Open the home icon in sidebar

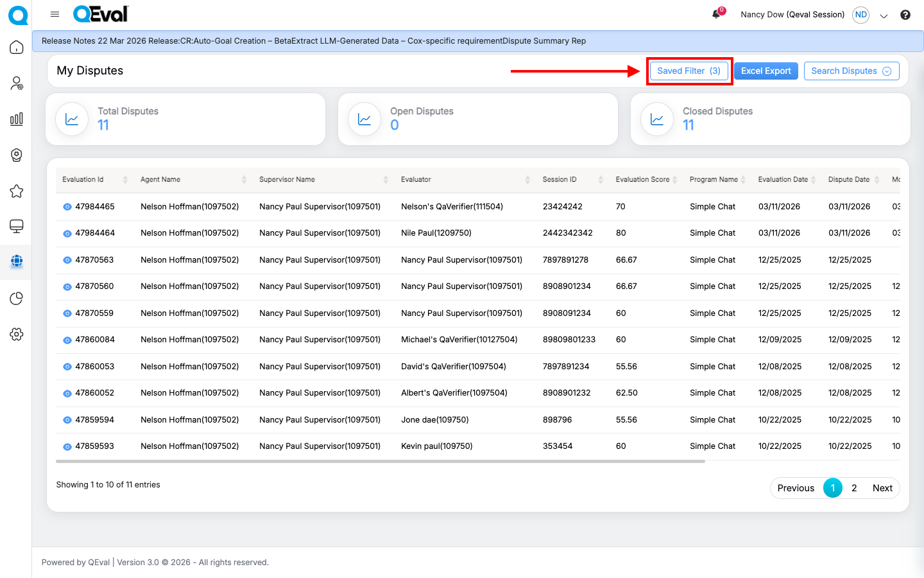pyautogui.click(x=17, y=48)
